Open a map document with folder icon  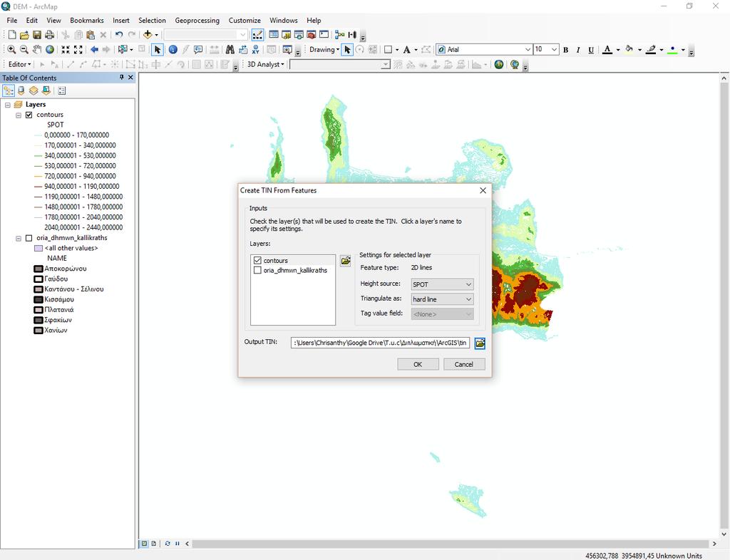point(24,34)
